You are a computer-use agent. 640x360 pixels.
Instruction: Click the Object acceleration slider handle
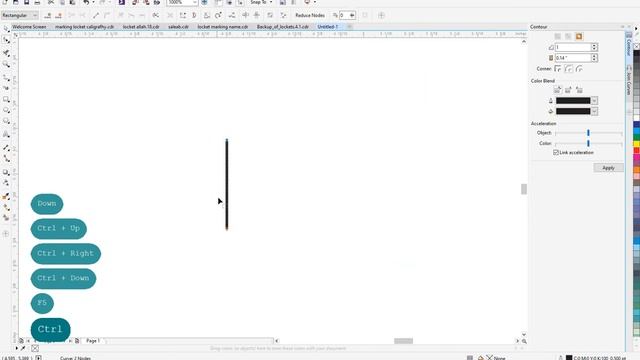click(x=588, y=133)
